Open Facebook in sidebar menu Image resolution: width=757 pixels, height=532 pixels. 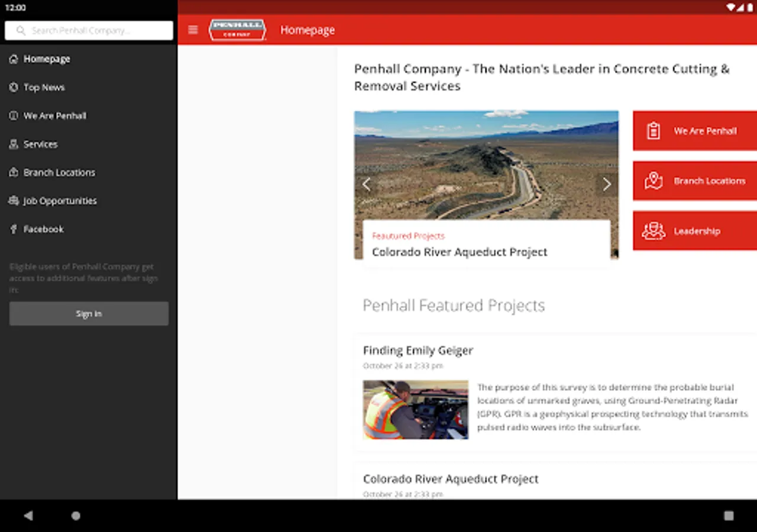pos(89,229)
